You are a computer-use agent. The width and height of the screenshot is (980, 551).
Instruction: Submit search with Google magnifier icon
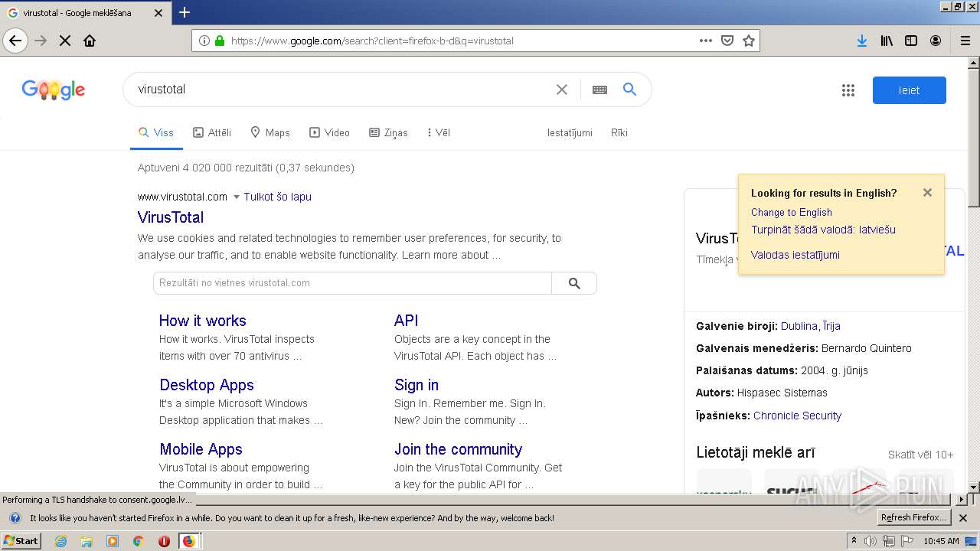(x=629, y=90)
